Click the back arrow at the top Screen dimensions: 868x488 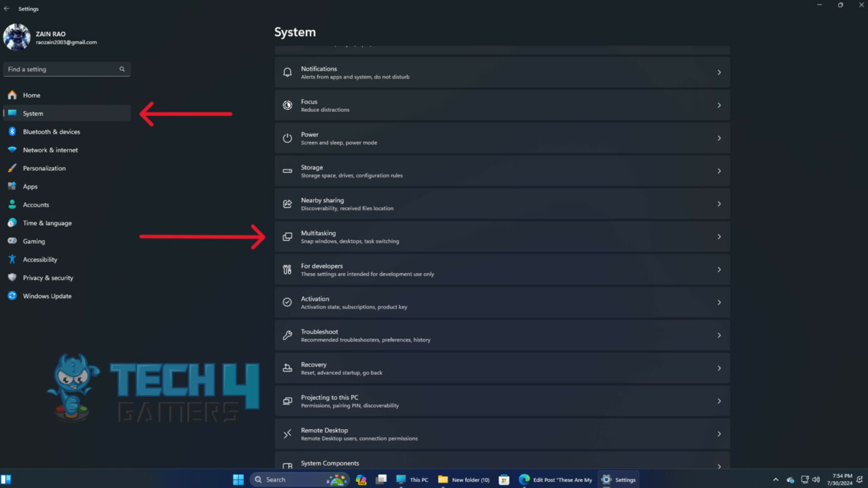7,8
